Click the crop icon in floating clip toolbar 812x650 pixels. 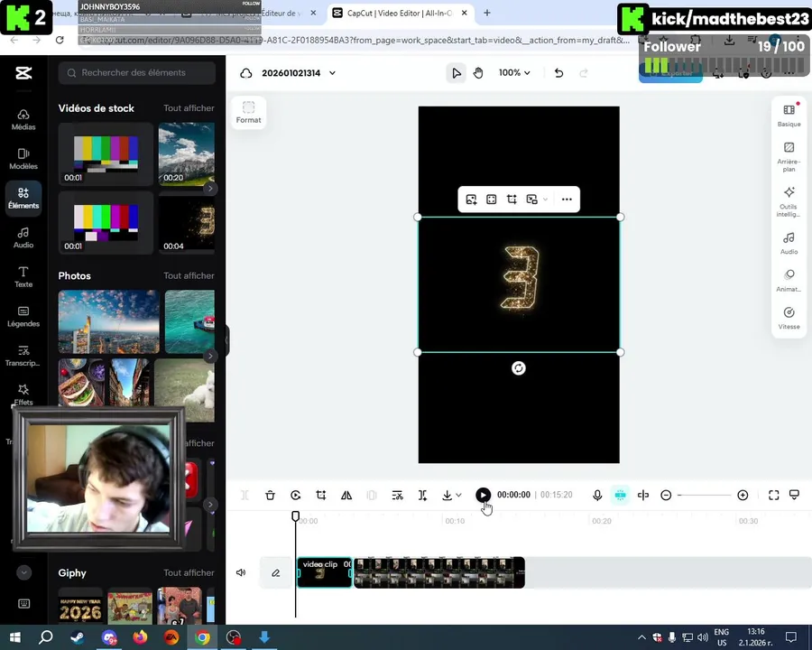coord(512,199)
